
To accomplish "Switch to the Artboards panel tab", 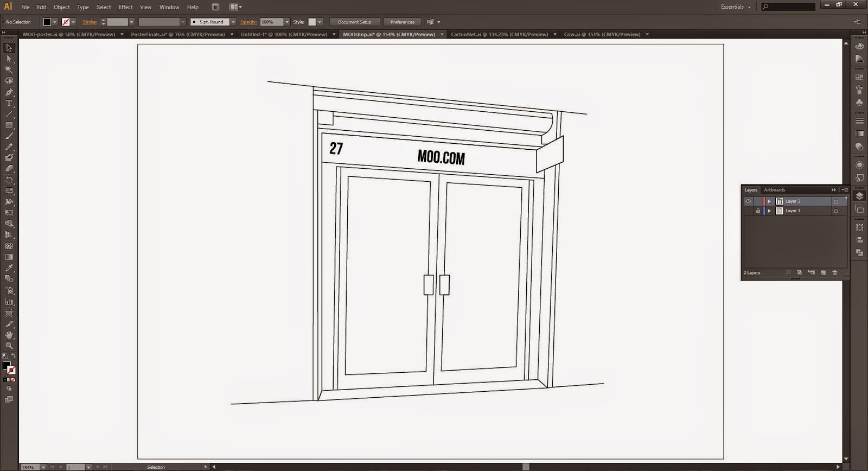I will 774,190.
